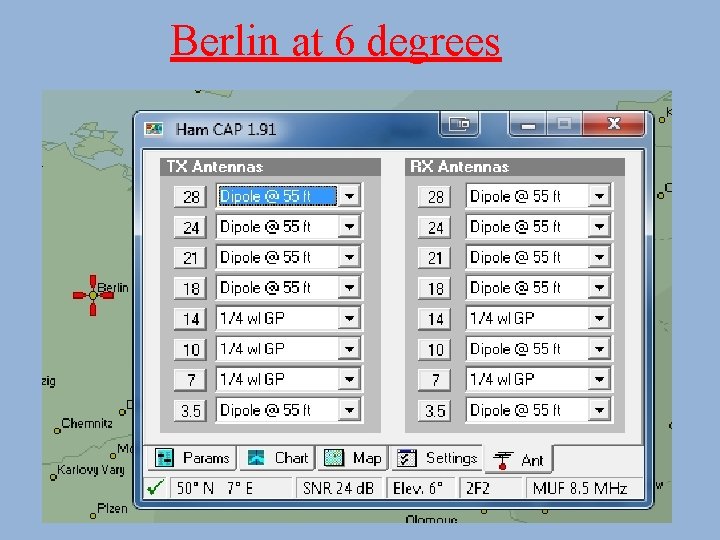The height and width of the screenshot is (540, 720).
Task: Click the TX 18 band button
Action: (x=191, y=288)
